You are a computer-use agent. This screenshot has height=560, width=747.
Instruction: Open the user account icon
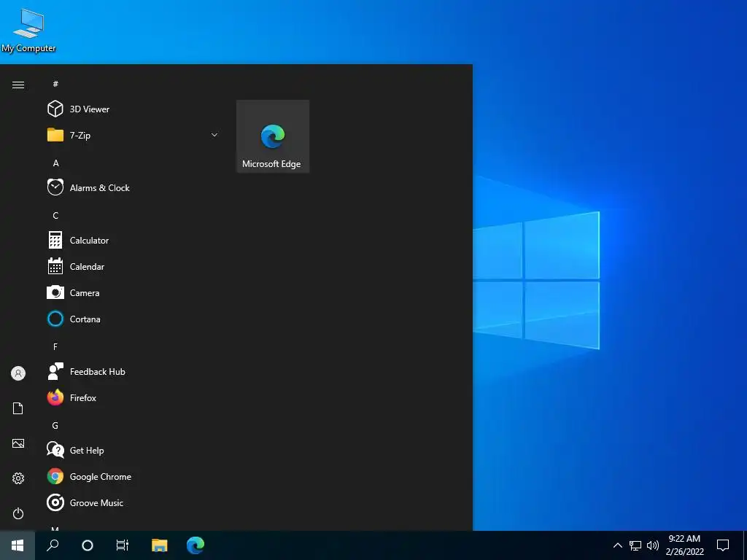pyautogui.click(x=18, y=373)
